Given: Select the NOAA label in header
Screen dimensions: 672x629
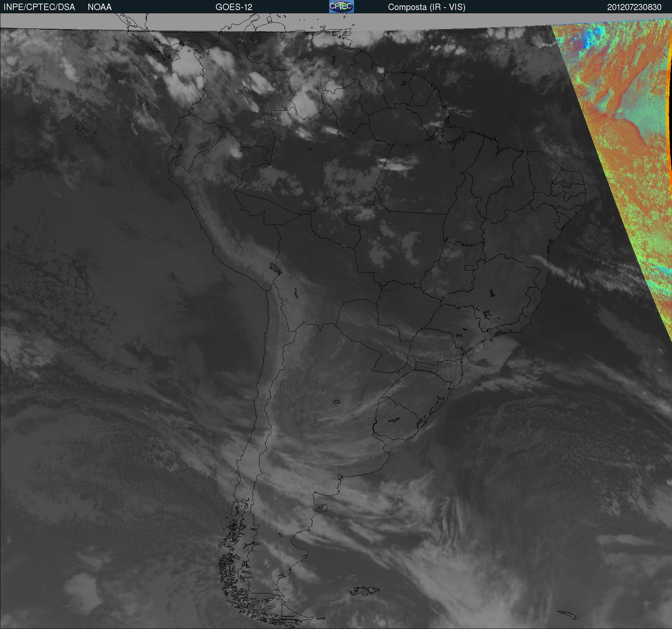Looking at the screenshot, I should point(100,7).
